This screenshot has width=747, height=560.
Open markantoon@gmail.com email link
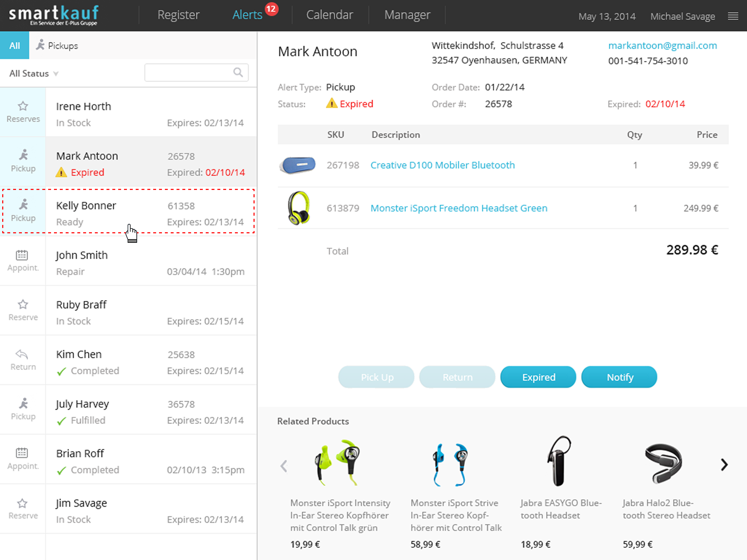[x=662, y=46]
